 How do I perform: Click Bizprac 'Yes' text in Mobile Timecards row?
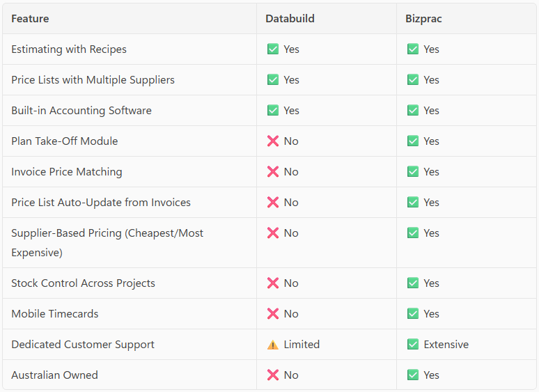click(x=431, y=313)
